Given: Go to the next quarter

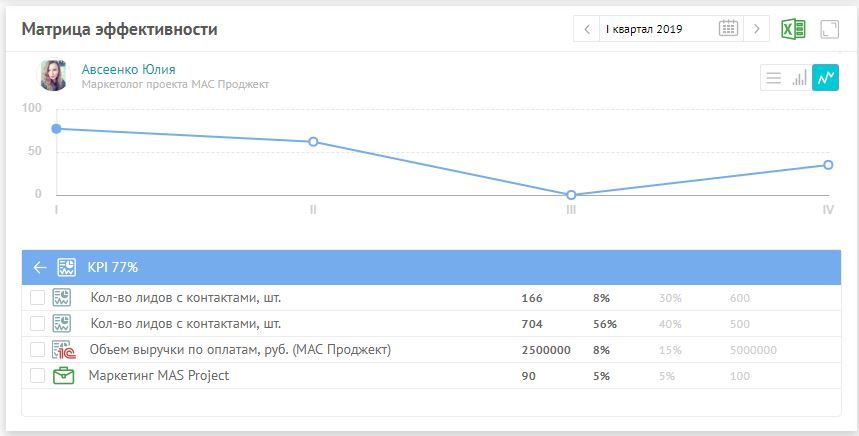Looking at the screenshot, I should [757, 29].
